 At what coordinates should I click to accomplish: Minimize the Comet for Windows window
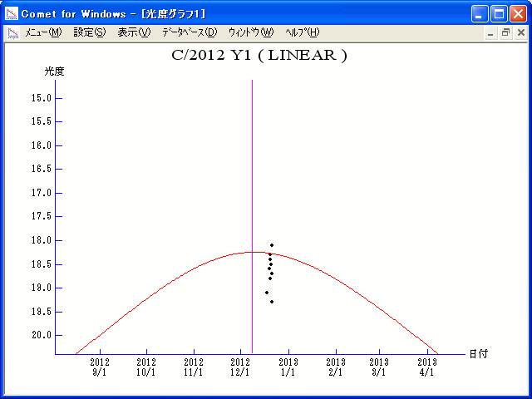coord(480,14)
